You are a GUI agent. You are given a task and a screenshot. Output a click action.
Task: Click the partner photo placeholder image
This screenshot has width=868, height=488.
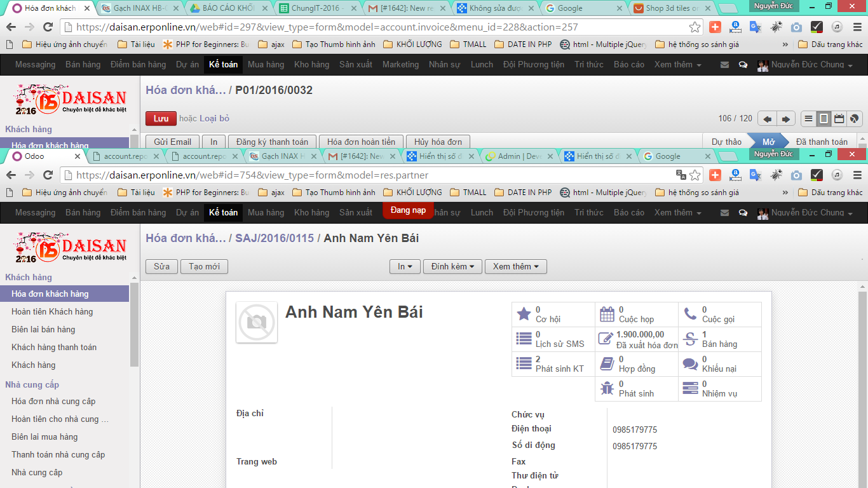coord(257,322)
